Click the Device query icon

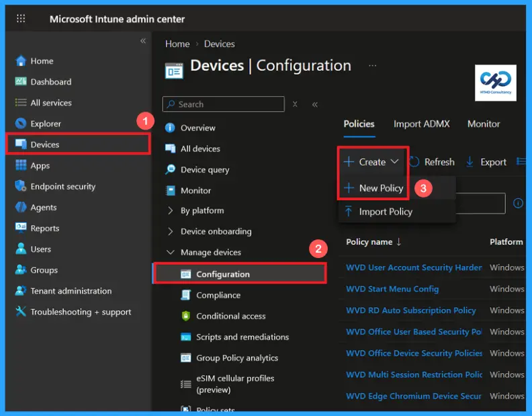pyautogui.click(x=170, y=169)
